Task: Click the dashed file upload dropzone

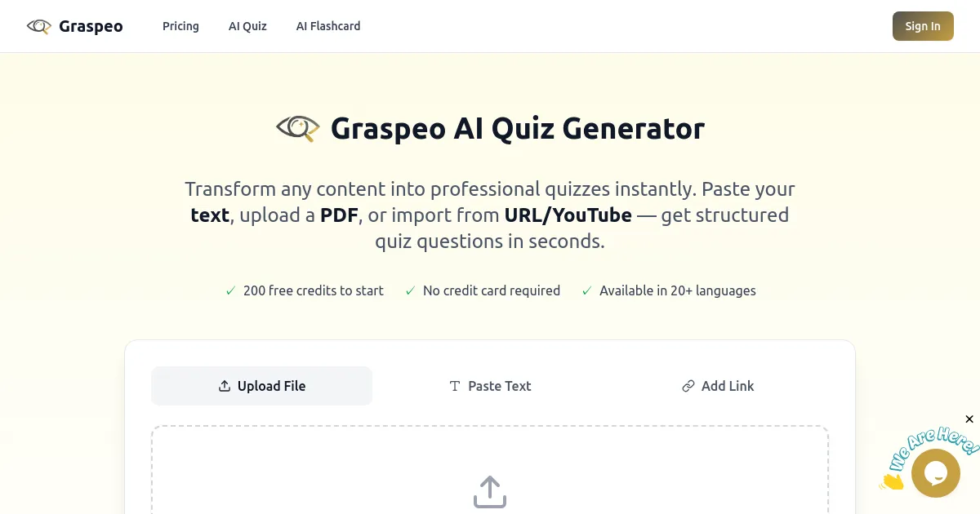Action: click(x=489, y=469)
